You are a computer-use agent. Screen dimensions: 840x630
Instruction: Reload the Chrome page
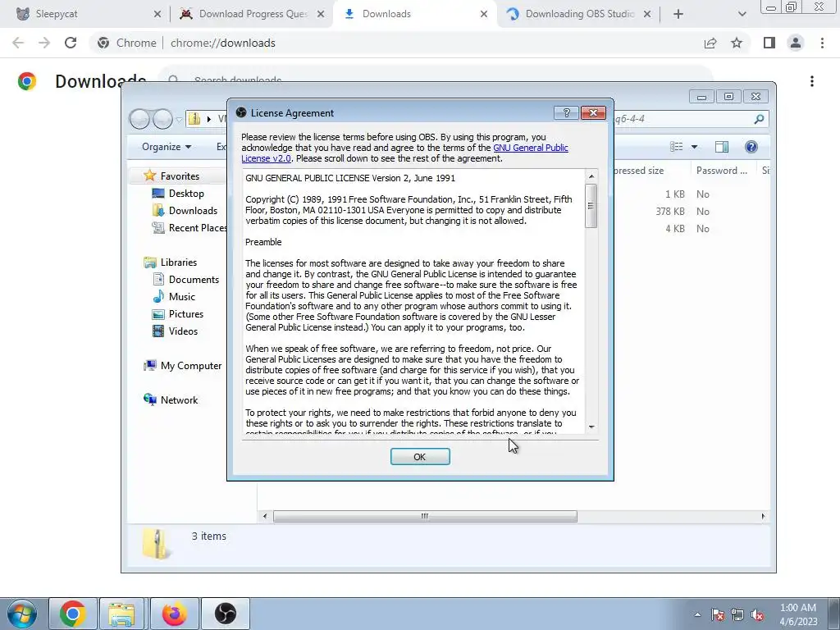(x=71, y=43)
